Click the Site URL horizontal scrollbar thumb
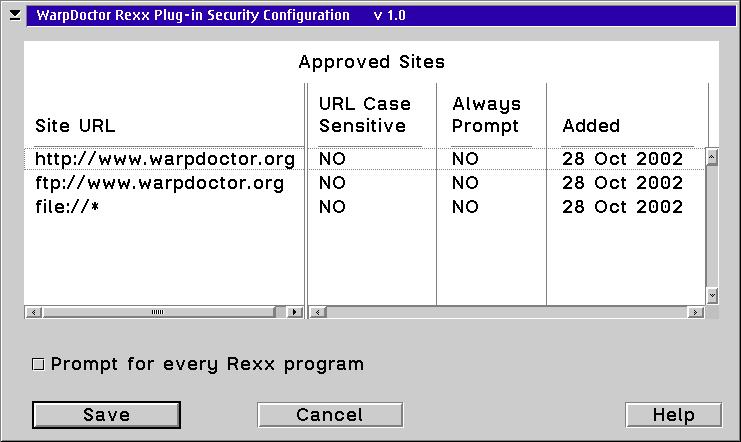 (x=158, y=312)
